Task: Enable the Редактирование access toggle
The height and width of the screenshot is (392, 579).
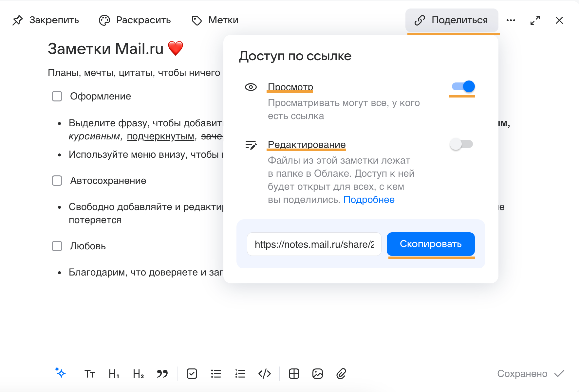Action: [461, 144]
